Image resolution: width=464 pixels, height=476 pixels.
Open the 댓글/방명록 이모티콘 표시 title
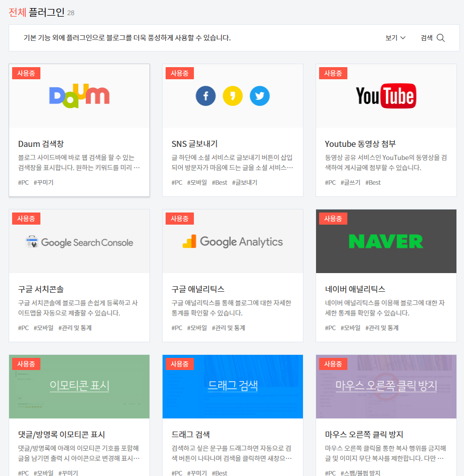pyautogui.click(x=61, y=435)
